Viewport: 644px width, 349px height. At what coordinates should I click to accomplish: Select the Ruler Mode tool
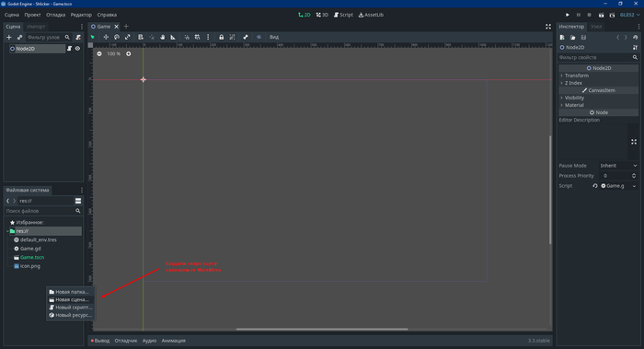click(x=173, y=37)
